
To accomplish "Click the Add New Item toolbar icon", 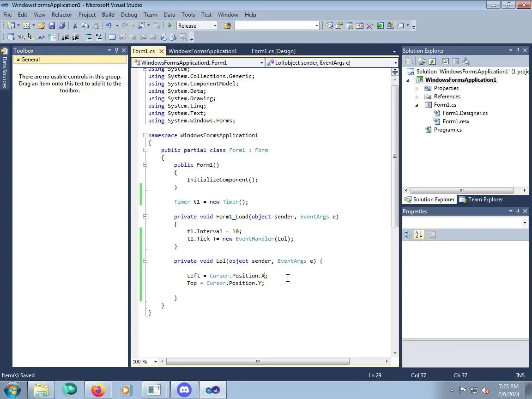I will pyautogui.click(x=26, y=26).
